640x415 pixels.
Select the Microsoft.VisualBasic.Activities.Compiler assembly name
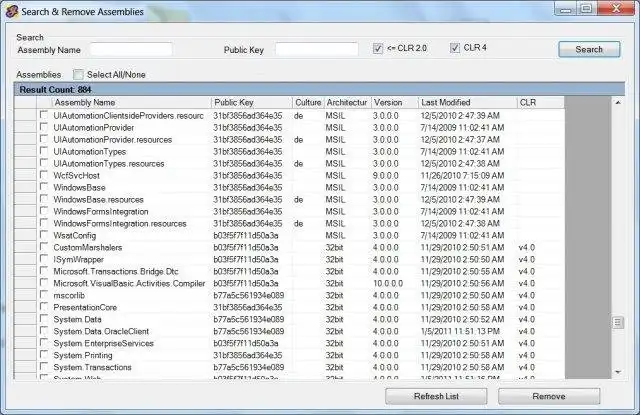[x=129, y=283]
